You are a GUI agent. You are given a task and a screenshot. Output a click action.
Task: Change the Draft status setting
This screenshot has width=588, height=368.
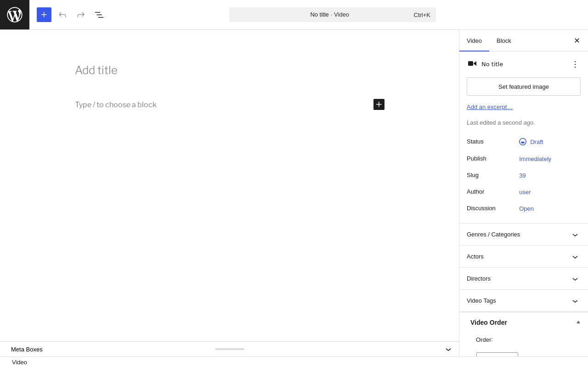(531, 142)
